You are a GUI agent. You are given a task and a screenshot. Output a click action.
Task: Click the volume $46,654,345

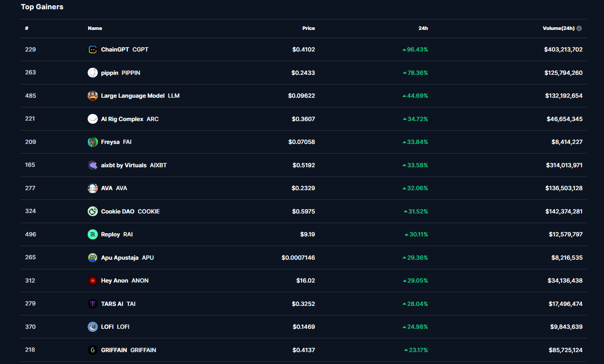click(565, 119)
